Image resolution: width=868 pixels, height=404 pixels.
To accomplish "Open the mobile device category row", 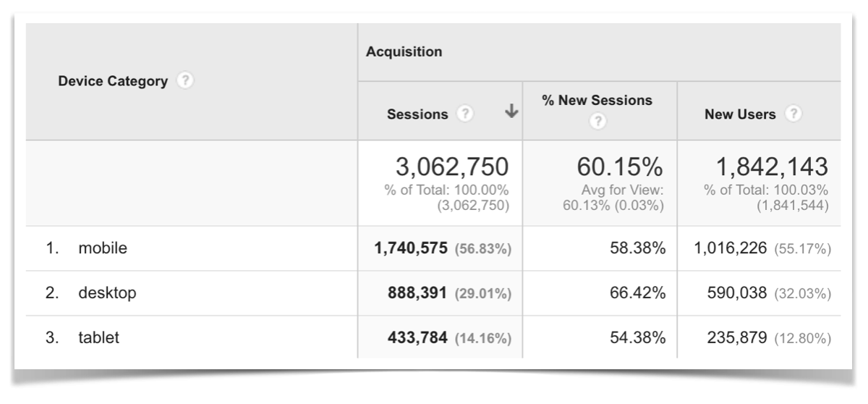I will tap(103, 248).
